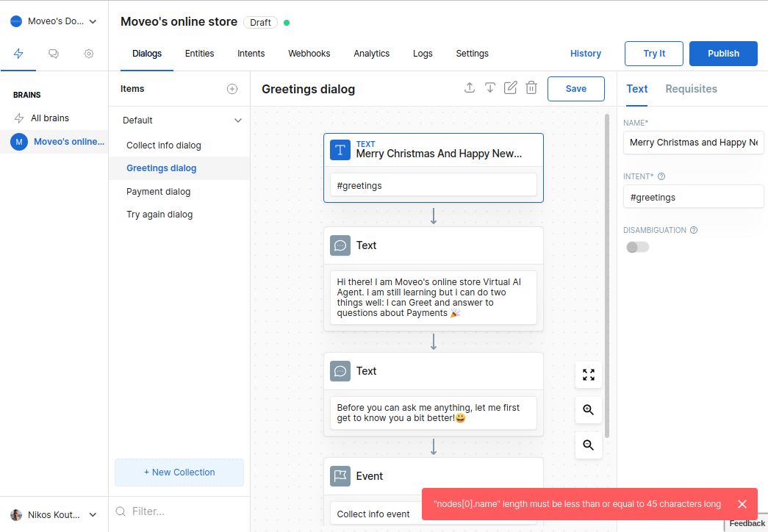Click the Disambiguation help question icon

[x=694, y=230]
